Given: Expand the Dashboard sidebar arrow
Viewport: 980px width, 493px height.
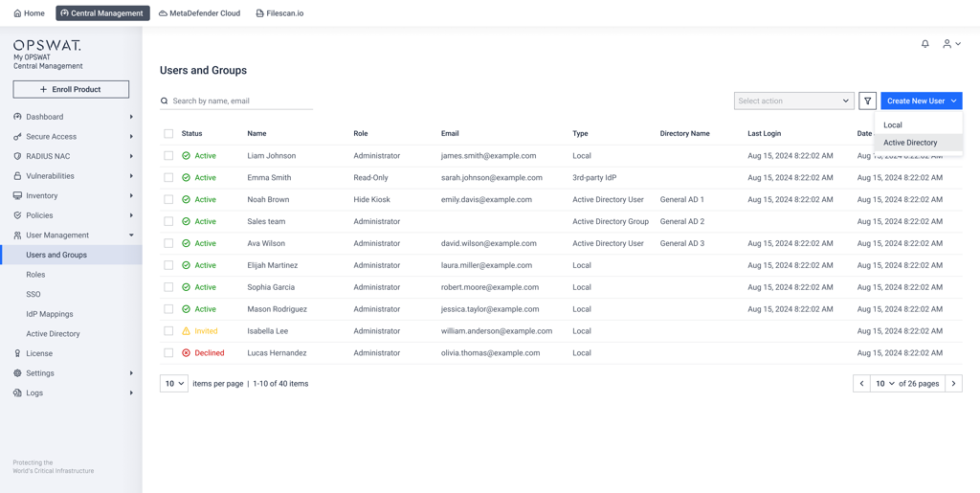Looking at the screenshot, I should pos(131,117).
